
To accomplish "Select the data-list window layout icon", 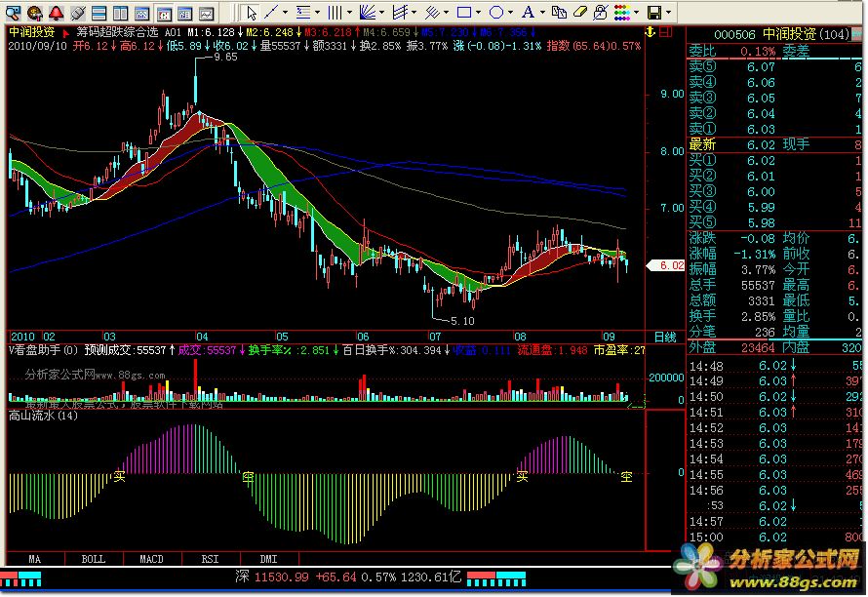I will tap(185, 12).
